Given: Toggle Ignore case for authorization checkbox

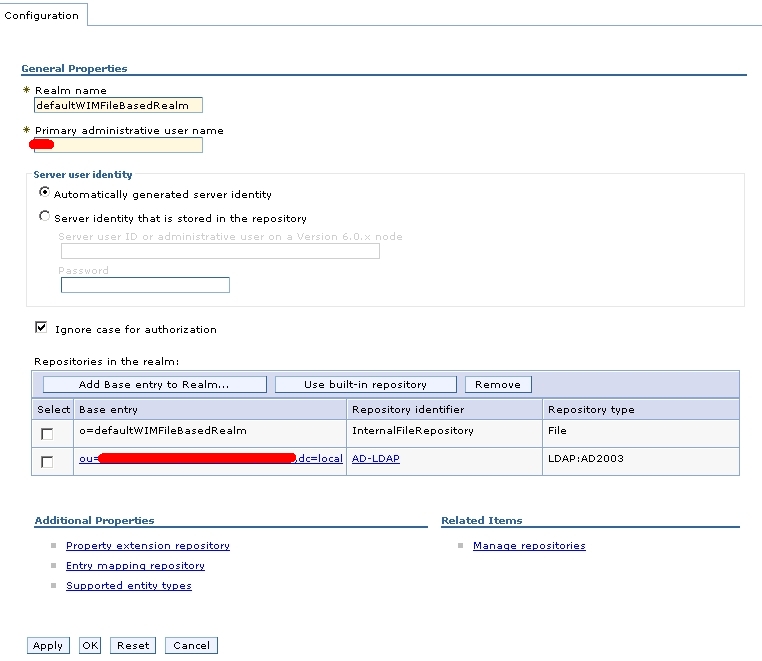Looking at the screenshot, I should pyautogui.click(x=41, y=328).
